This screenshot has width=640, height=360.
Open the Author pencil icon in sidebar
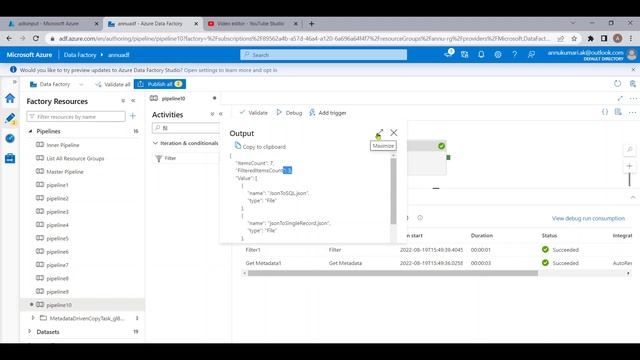point(10,118)
